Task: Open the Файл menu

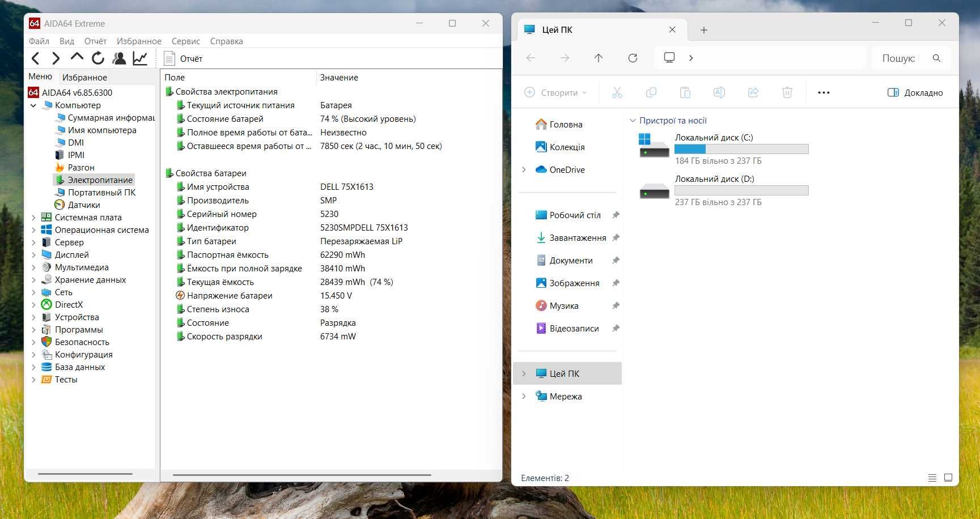Action: [39, 41]
